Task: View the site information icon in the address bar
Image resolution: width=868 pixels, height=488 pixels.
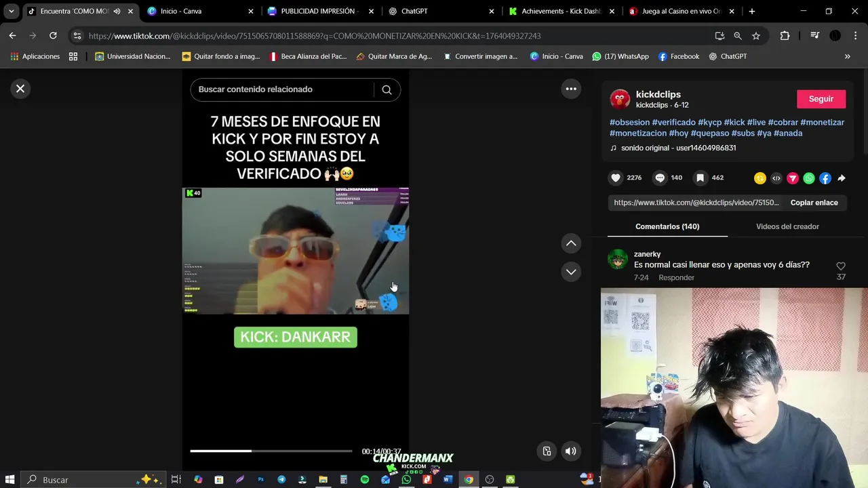Action: 77,36
